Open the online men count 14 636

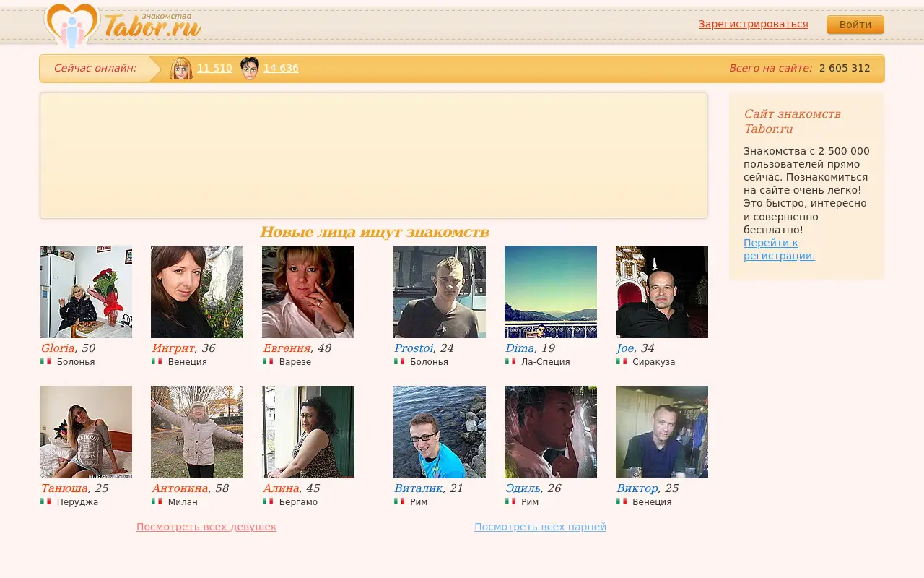pyautogui.click(x=281, y=68)
